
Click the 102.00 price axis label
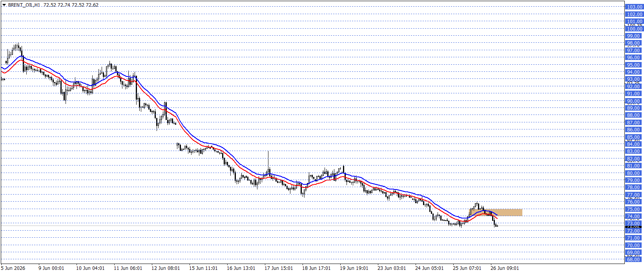(x=634, y=15)
